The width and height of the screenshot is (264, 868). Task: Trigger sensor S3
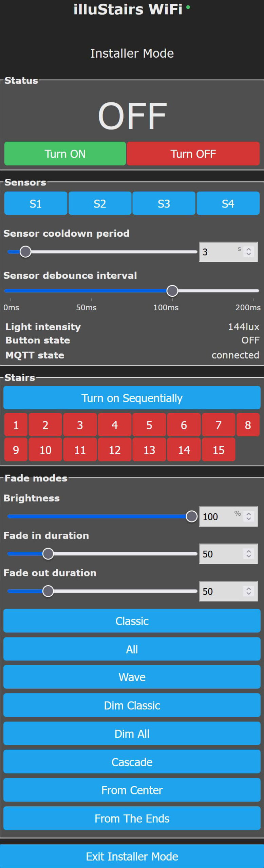point(164,203)
